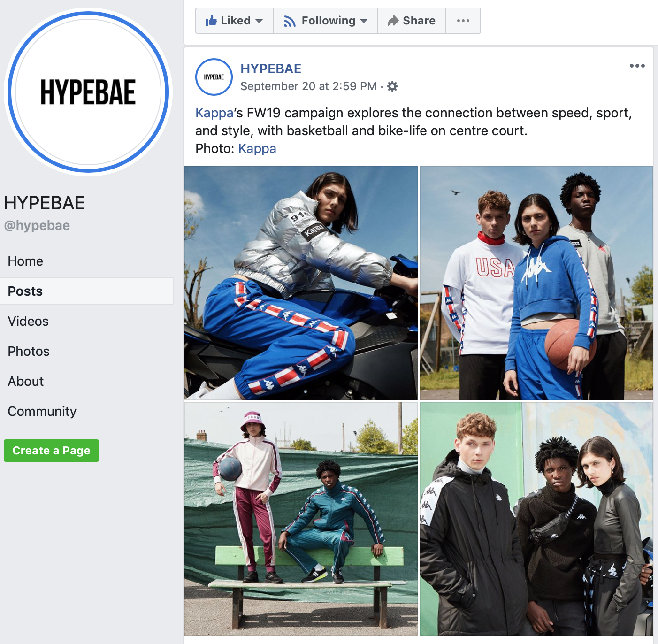658x644 pixels.
Task: Open the photo of three models in black
Action: pyautogui.click(x=536, y=519)
